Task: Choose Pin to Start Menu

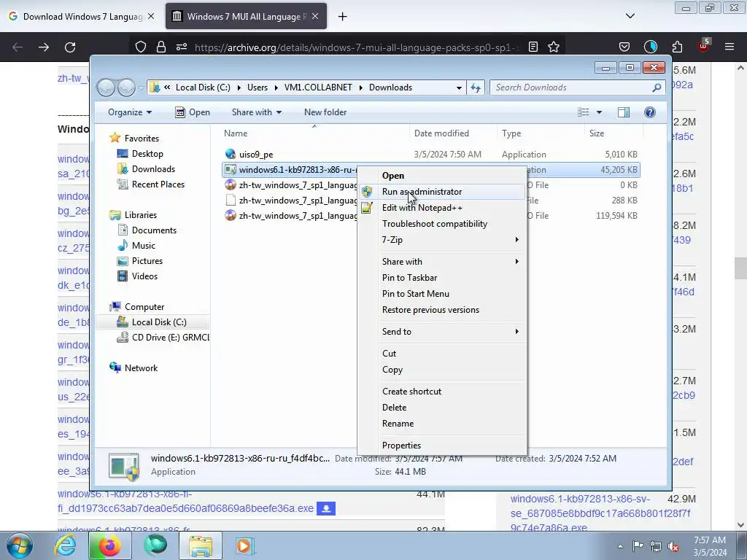Action: click(415, 294)
